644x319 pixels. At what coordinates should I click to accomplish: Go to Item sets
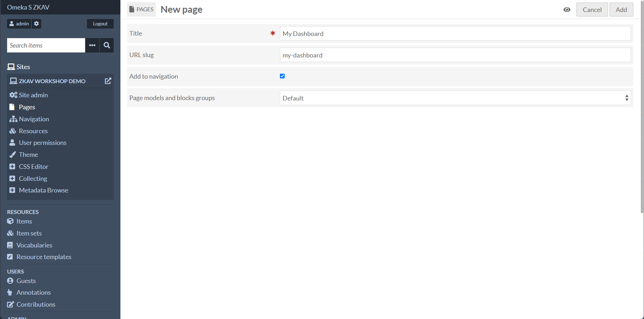[x=24, y=233]
